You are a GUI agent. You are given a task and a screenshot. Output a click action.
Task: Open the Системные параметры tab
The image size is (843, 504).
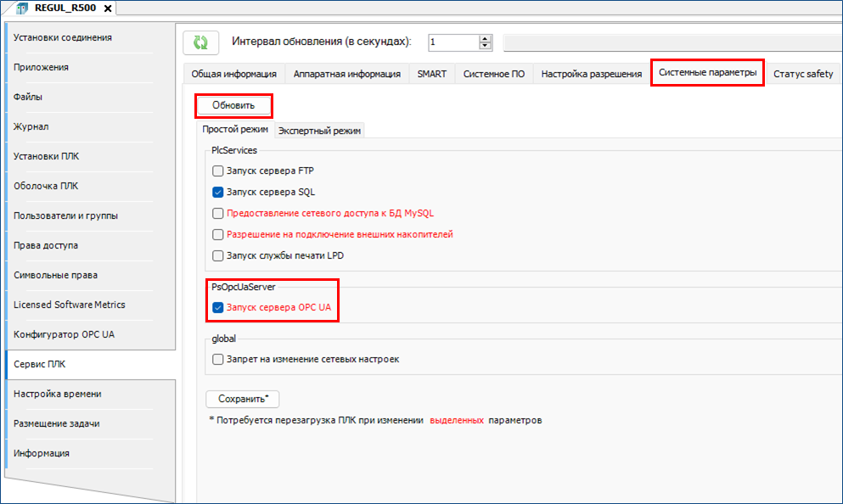707,73
